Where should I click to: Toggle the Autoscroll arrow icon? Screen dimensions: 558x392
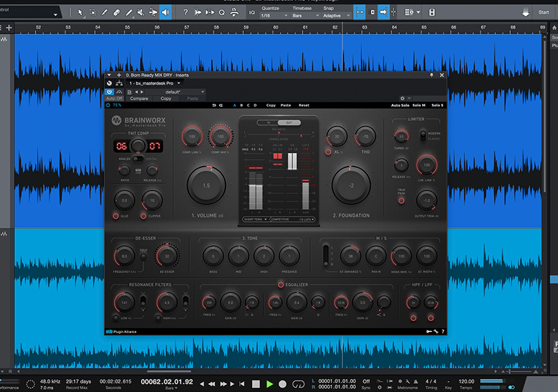(x=383, y=12)
